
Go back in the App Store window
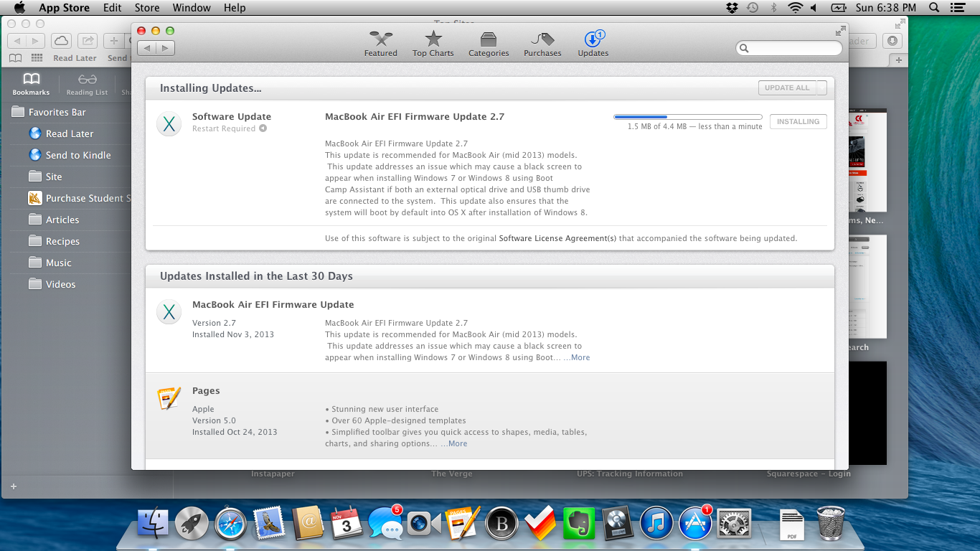tap(147, 48)
